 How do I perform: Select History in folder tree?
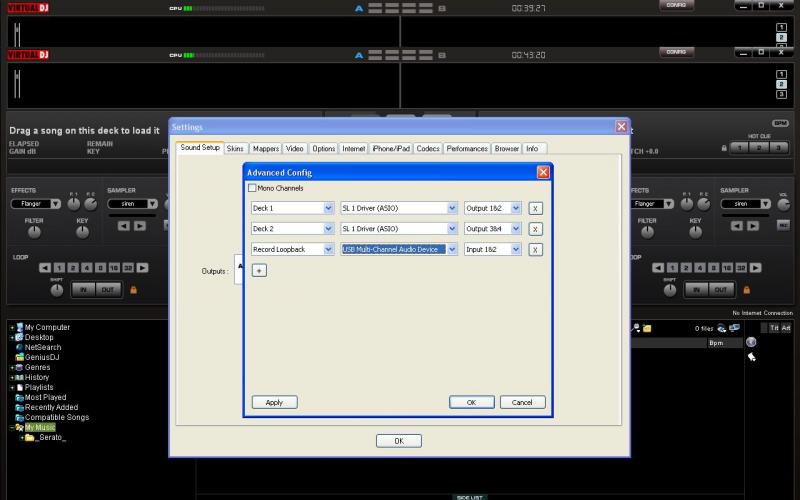click(37, 378)
